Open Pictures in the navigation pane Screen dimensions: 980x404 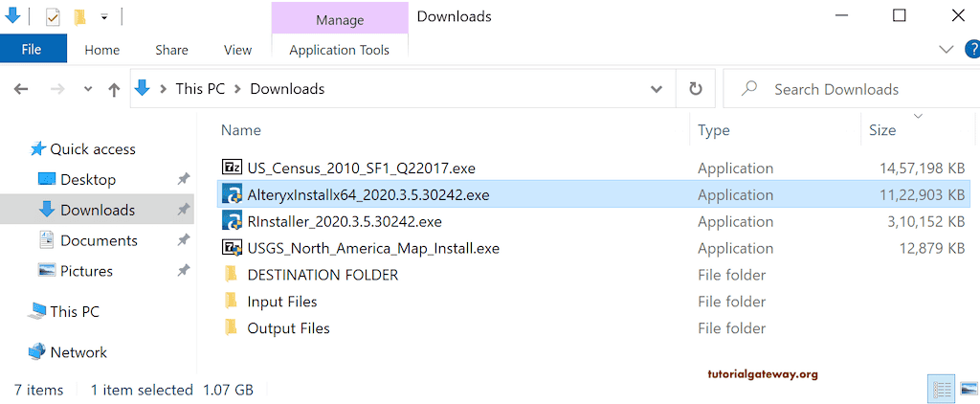[86, 271]
